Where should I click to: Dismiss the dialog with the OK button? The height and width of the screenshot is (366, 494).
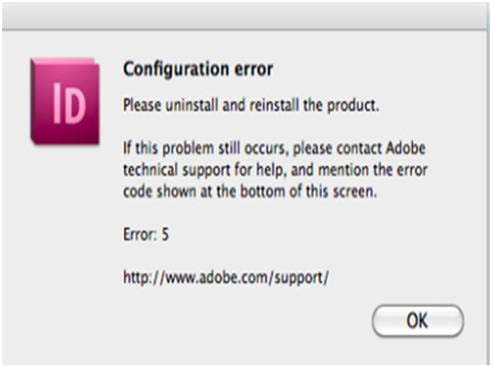coord(418,321)
